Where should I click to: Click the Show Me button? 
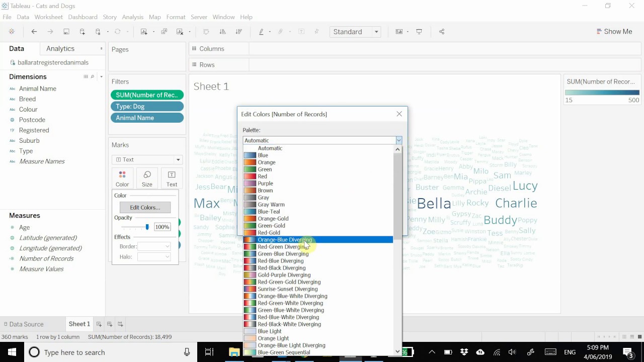coord(614,32)
